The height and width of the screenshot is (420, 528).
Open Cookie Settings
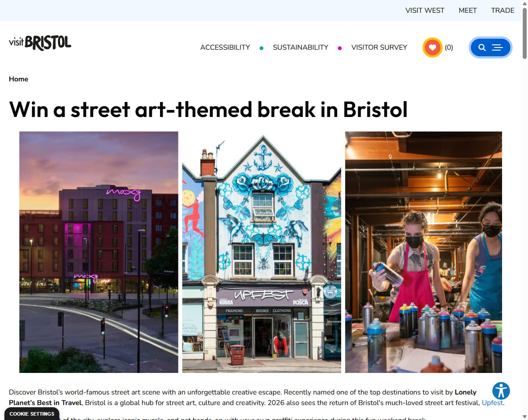pos(32,414)
